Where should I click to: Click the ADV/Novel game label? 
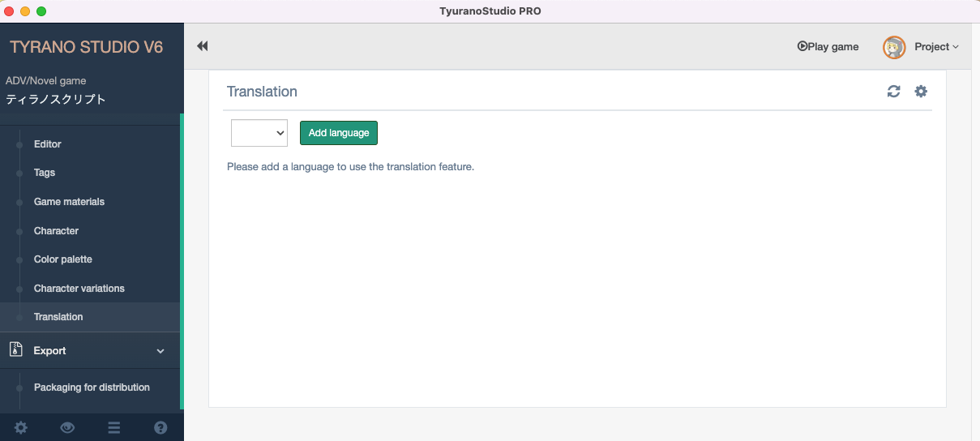point(46,81)
